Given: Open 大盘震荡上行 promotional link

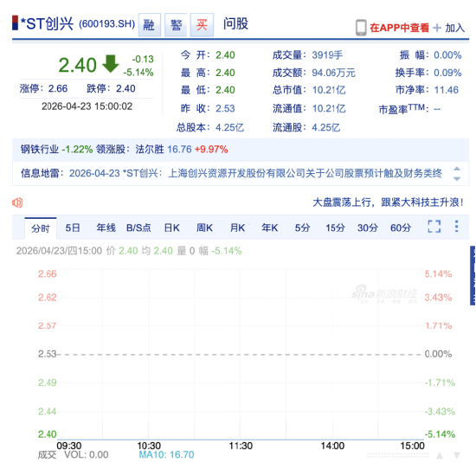Looking at the screenshot, I should click(x=388, y=202).
